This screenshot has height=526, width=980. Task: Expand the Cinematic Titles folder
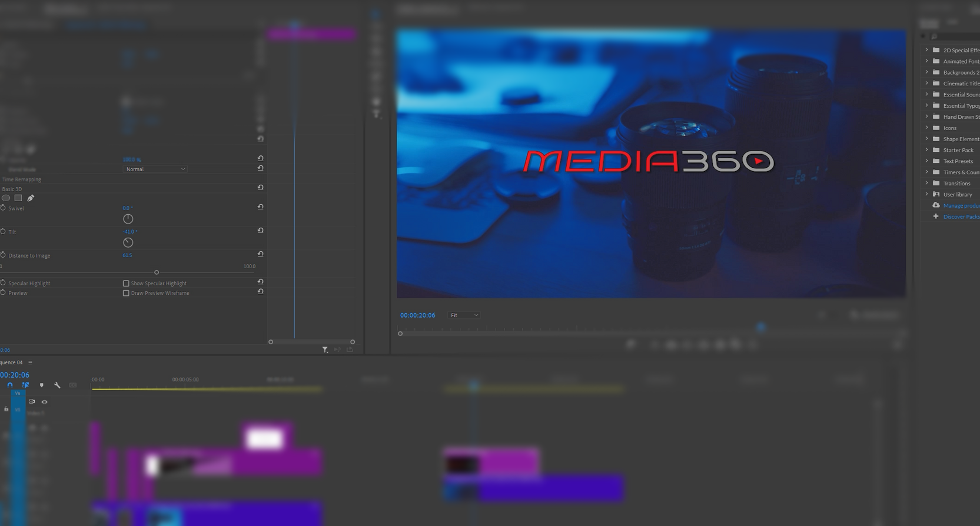click(926, 84)
